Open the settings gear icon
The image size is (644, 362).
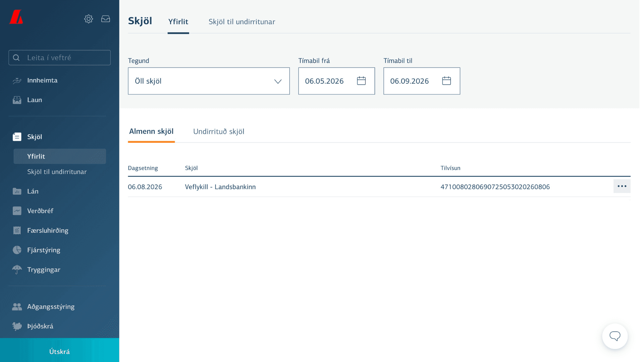(x=89, y=19)
